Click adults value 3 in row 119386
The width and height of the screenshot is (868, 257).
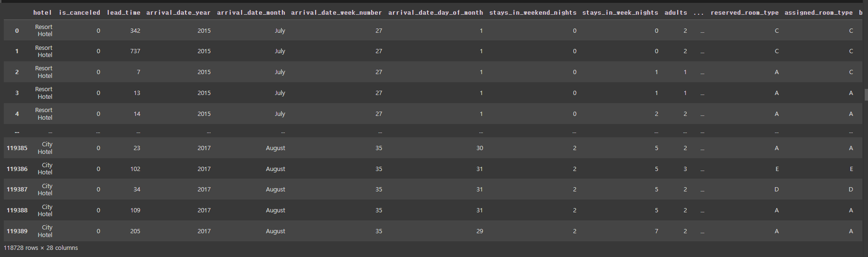click(x=685, y=169)
